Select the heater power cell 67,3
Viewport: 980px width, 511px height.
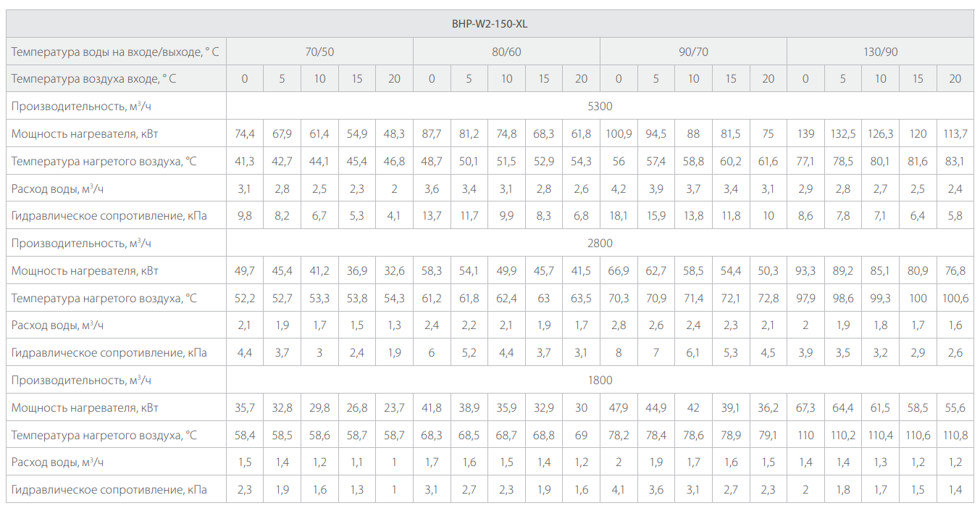805,407
